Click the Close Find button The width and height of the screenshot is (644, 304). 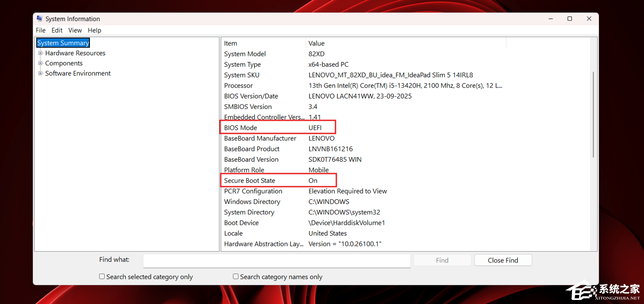pyautogui.click(x=503, y=260)
